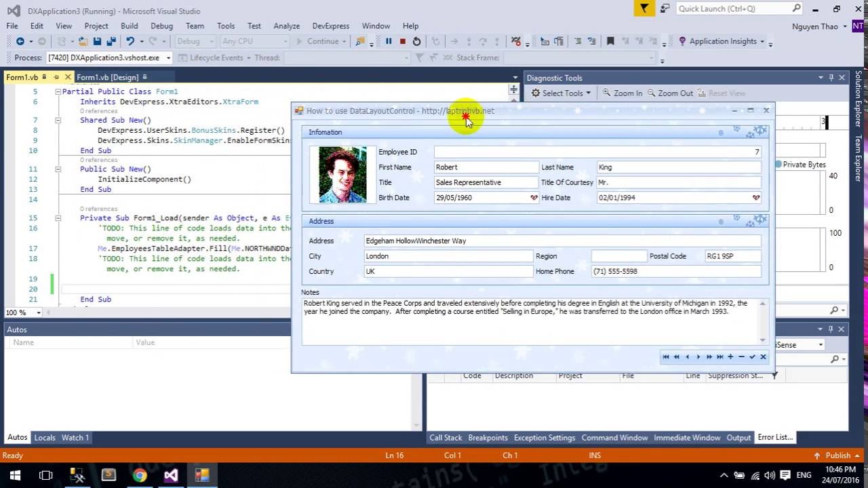Click the Toggle Bookmark toolbar icon
868x488 pixels.
pyautogui.click(x=610, y=41)
